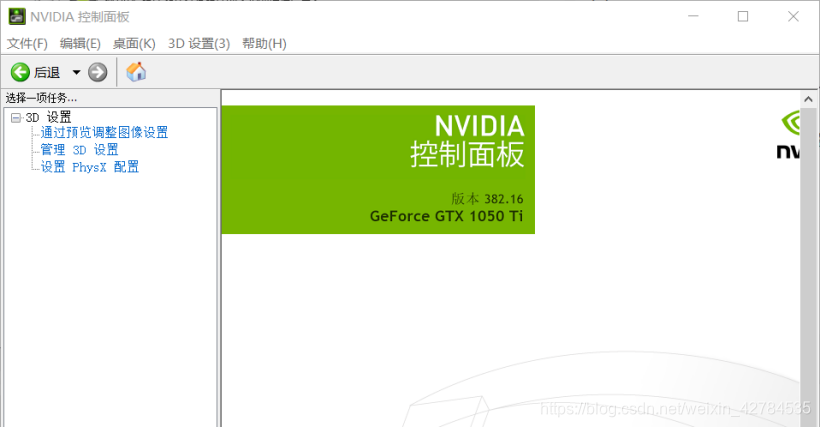
Task: Click the scrollbar up arrow
Action: (x=808, y=99)
